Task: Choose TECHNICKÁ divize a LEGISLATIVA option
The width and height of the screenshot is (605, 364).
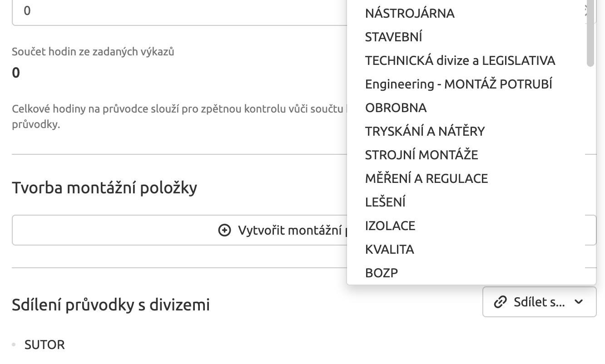Action: point(460,60)
